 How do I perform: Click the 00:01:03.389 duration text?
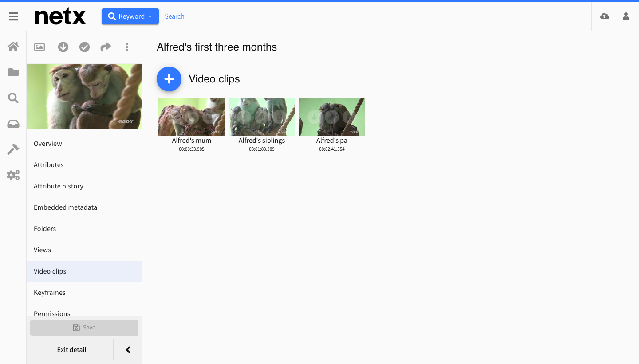(x=262, y=149)
